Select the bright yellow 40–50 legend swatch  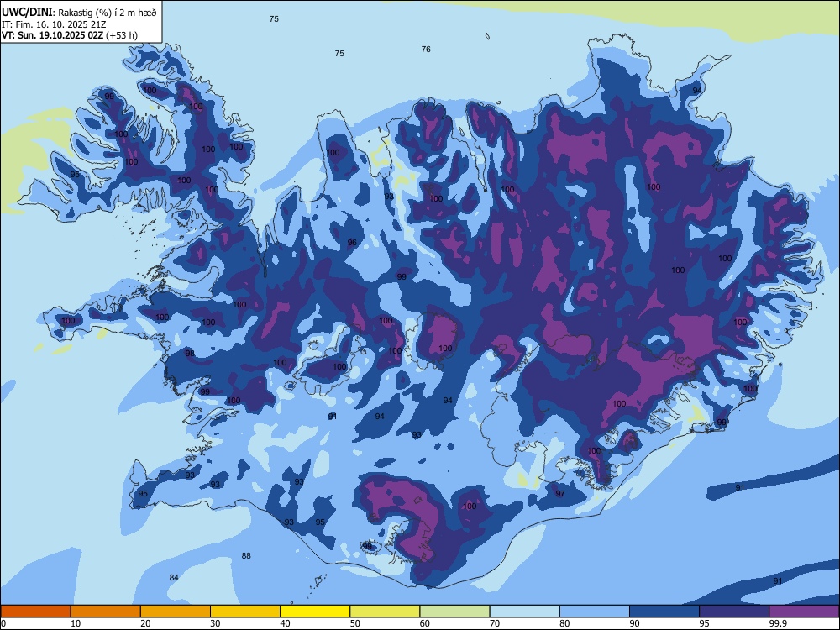click(315, 612)
